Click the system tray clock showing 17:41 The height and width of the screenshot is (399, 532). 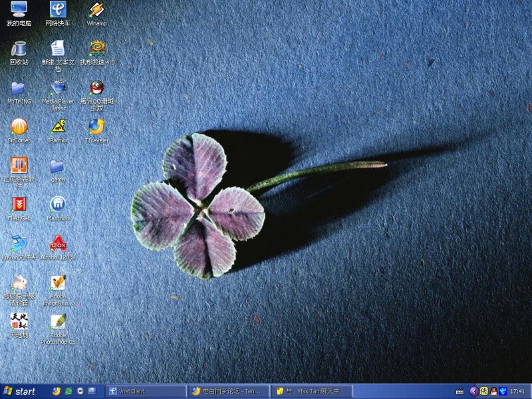(x=519, y=391)
